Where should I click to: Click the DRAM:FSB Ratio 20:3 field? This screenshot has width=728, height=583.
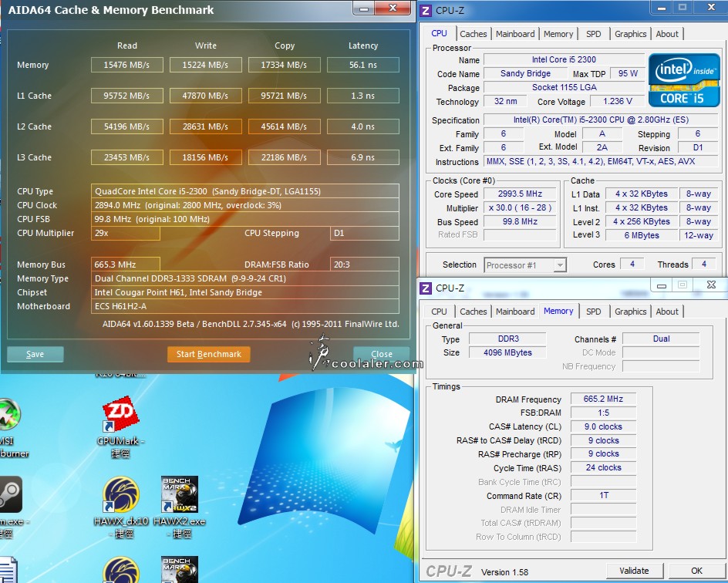(x=365, y=265)
